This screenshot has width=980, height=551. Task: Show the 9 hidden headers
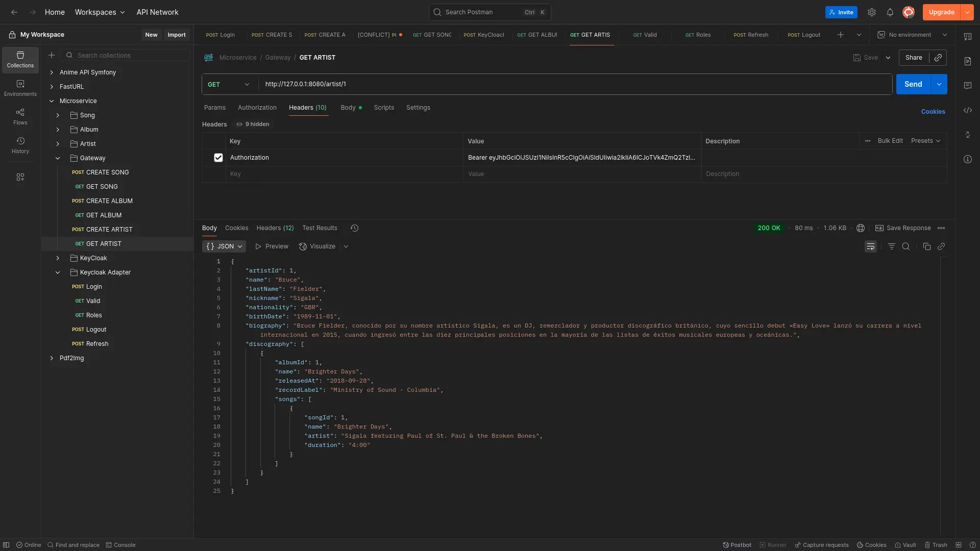coord(253,124)
